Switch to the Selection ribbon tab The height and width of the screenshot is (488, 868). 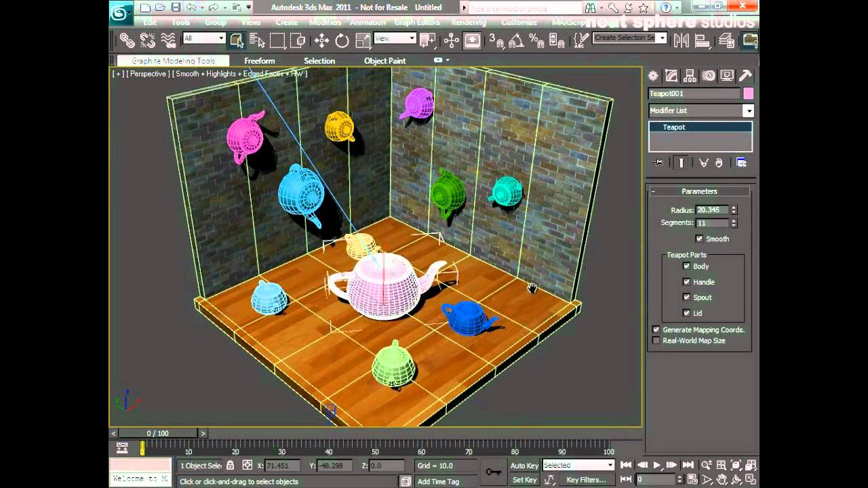[x=319, y=61]
